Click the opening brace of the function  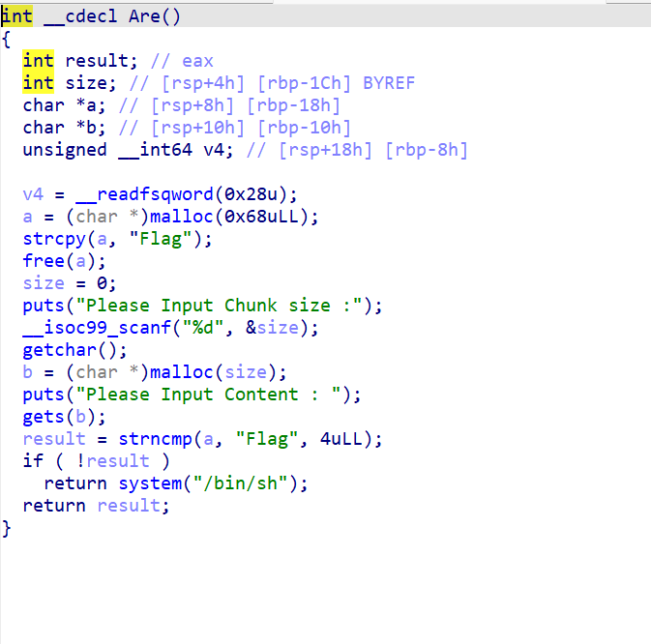6,40
